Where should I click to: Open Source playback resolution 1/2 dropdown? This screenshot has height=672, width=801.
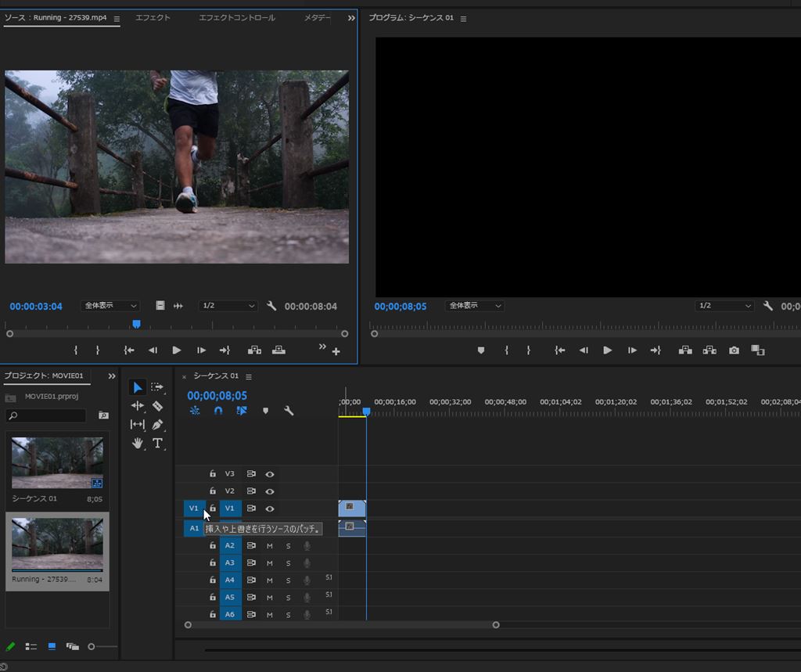228,306
